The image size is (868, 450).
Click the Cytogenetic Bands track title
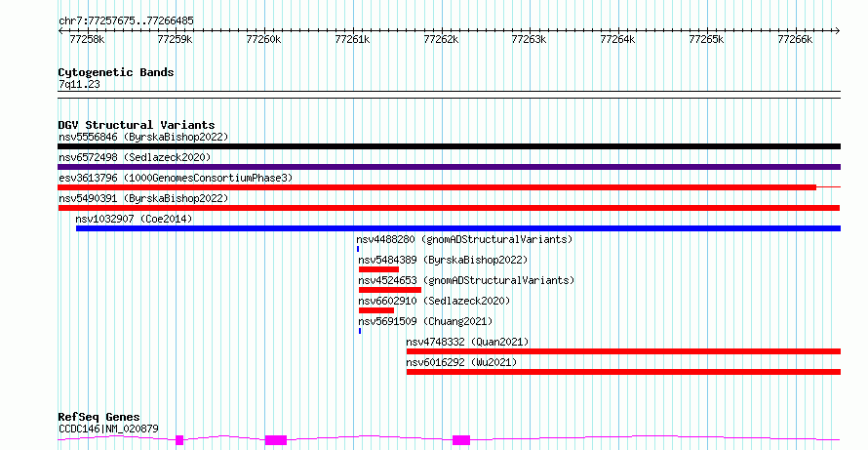click(116, 72)
